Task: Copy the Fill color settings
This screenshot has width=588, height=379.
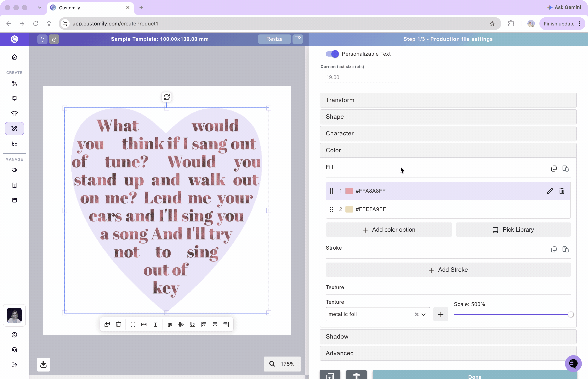Action: [x=554, y=169]
